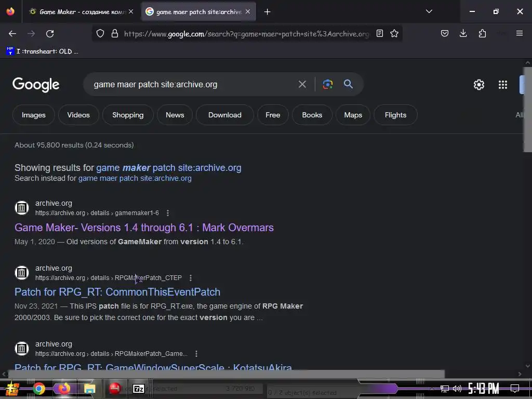
Task: Close the Game Maker tab
Action: [131, 11]
